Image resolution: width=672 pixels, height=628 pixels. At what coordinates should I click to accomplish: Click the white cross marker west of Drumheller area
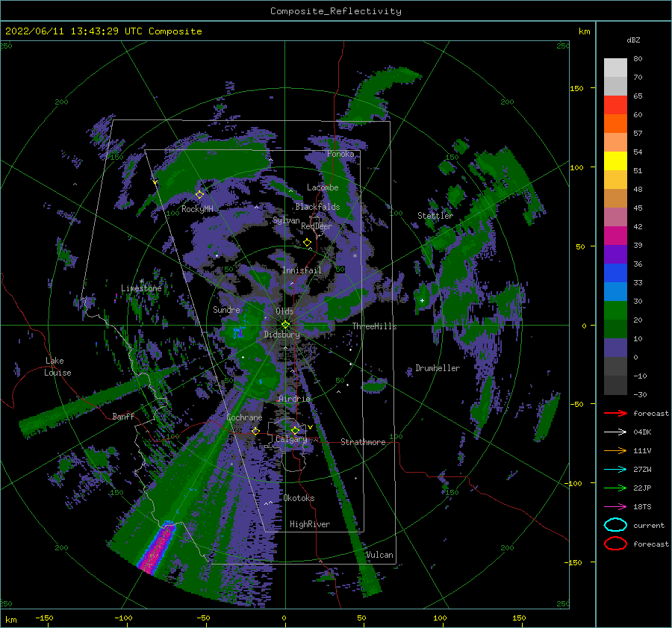tap(422, 300)
